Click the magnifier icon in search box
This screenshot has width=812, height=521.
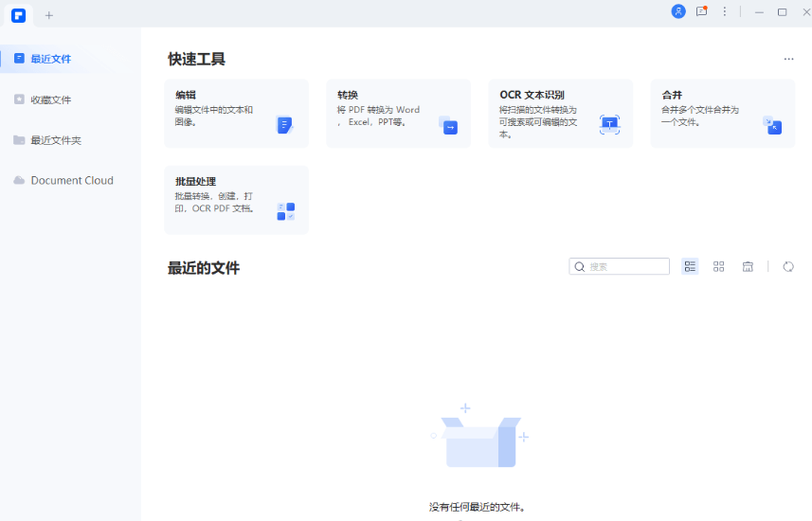(580, 267)
